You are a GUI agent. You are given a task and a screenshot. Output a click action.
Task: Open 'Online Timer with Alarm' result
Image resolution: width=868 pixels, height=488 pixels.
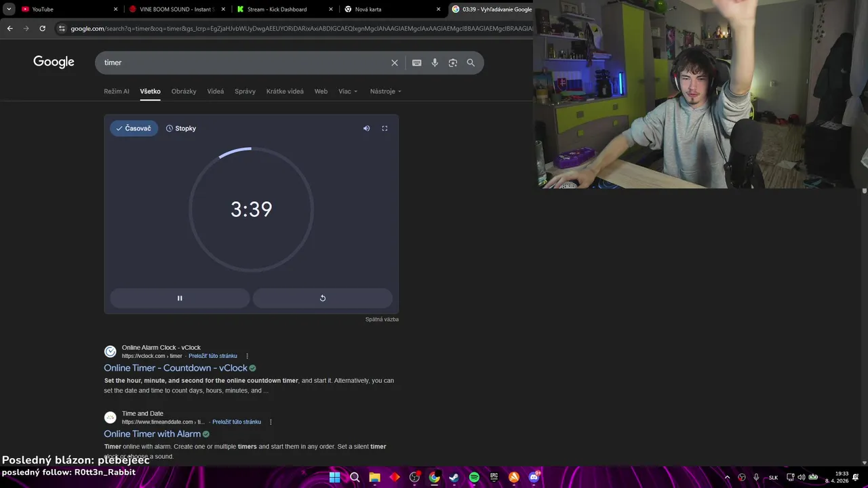click(x=152, y=434)
